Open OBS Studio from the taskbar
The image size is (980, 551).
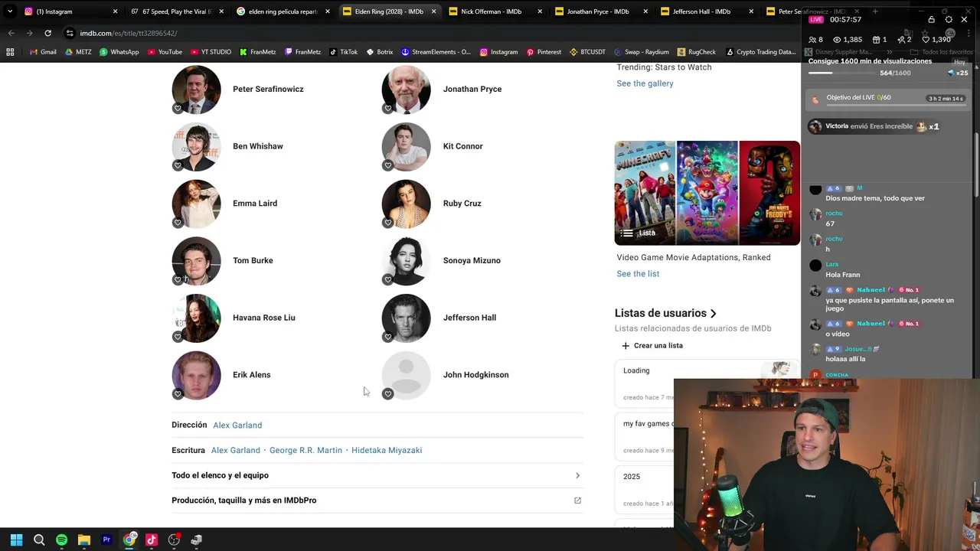pyautogui.click(x=174, y=540)
